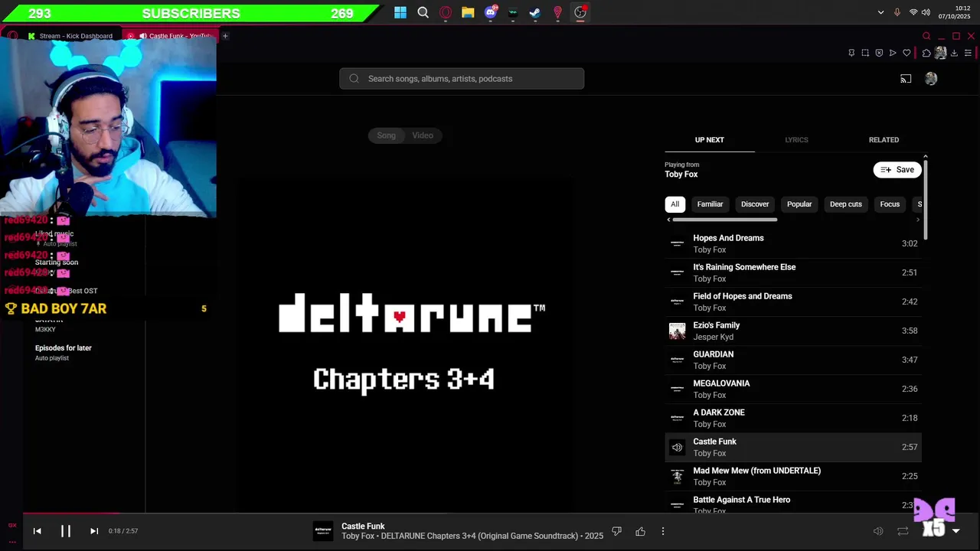Play MEGALOVANIA from the queue
980x551 pixels.
(793, 389)
